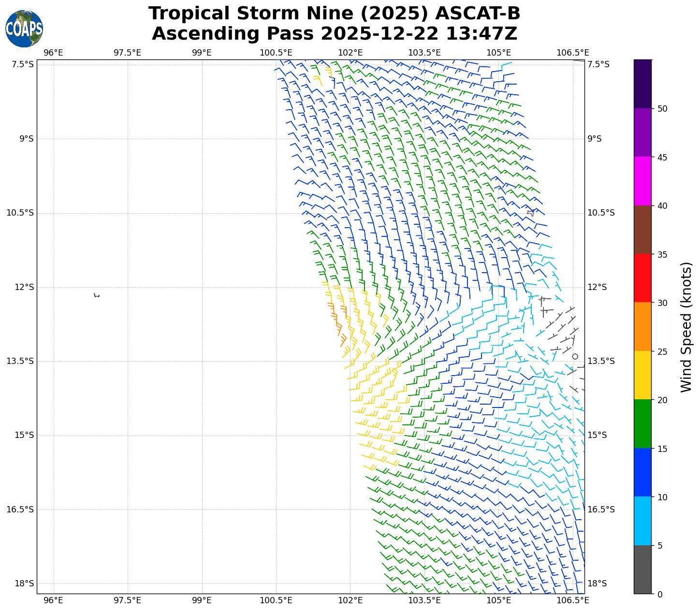Screen dimensions: 700x611
Task: Click the island outline near 10.5°S 105.6°E
Action: 531,212
